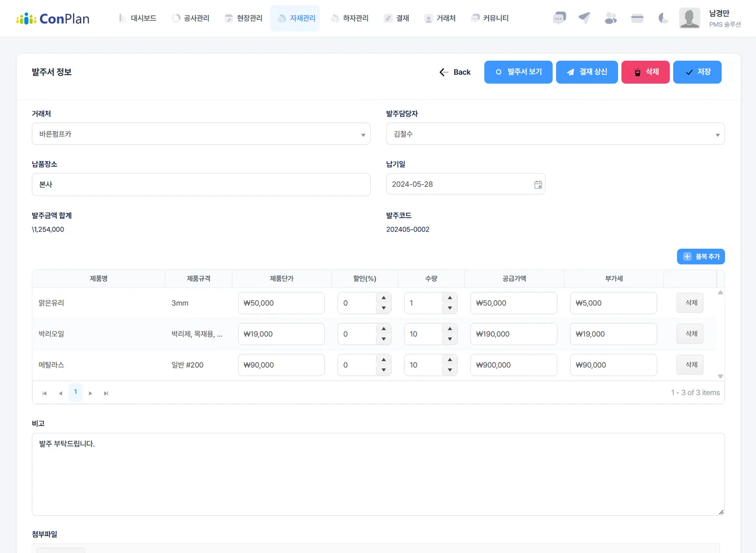Edit unit price field for 박리오일
756x553 pixels.
[x=281, y=334]
